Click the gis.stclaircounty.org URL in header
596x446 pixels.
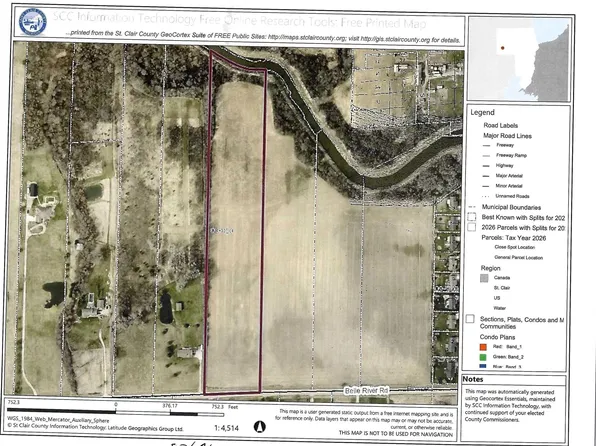tap(395, 39)
